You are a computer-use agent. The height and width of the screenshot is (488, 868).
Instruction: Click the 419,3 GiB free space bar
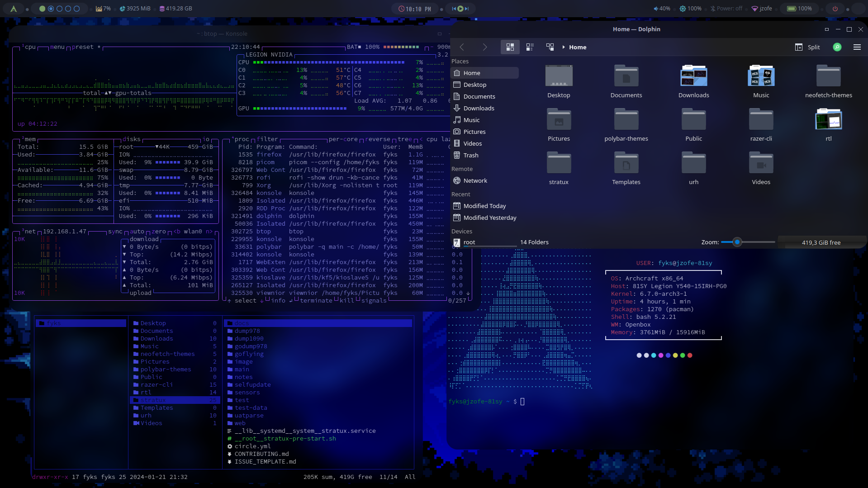click(821, 242)
